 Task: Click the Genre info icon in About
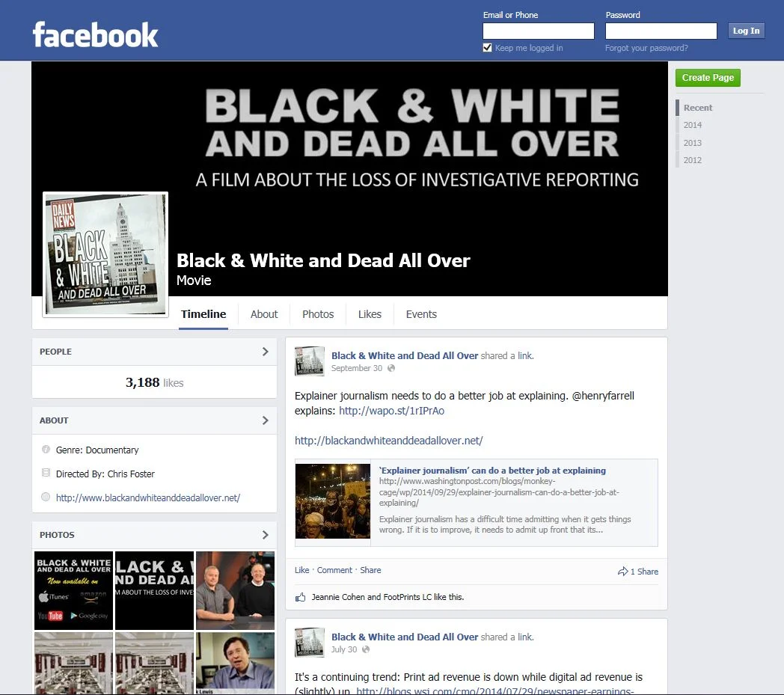coord(46,449)
